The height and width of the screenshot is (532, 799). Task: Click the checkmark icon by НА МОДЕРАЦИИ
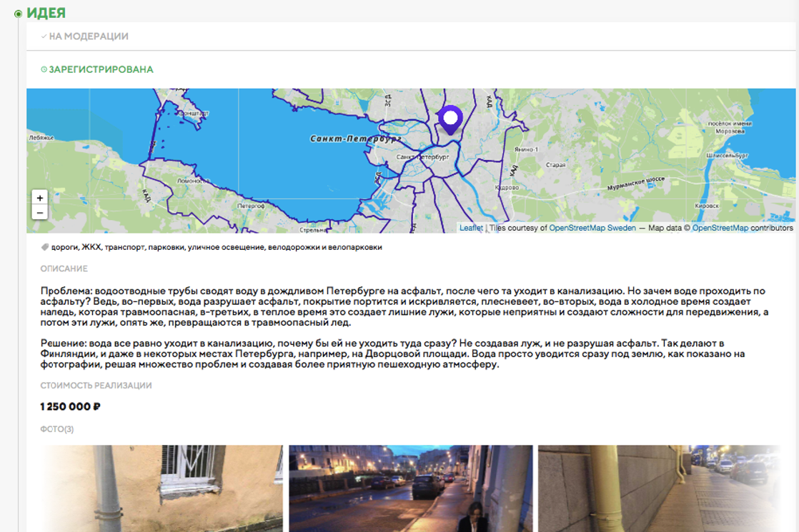click(44, 36)
